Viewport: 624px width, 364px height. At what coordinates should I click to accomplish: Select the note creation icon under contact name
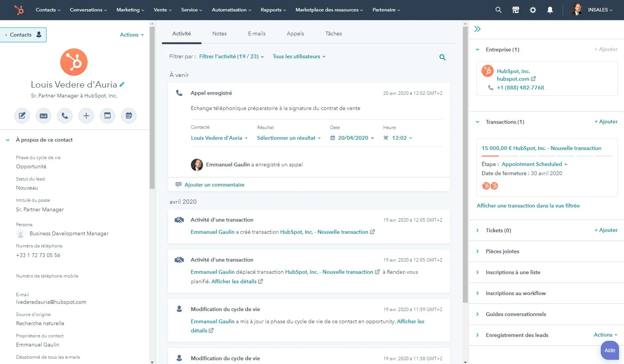[22, 116]
